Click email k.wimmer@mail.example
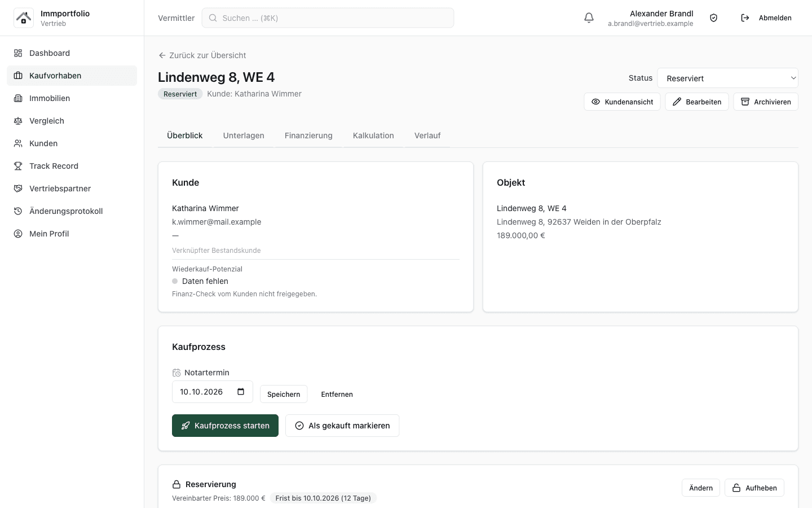 coord(217,222)
